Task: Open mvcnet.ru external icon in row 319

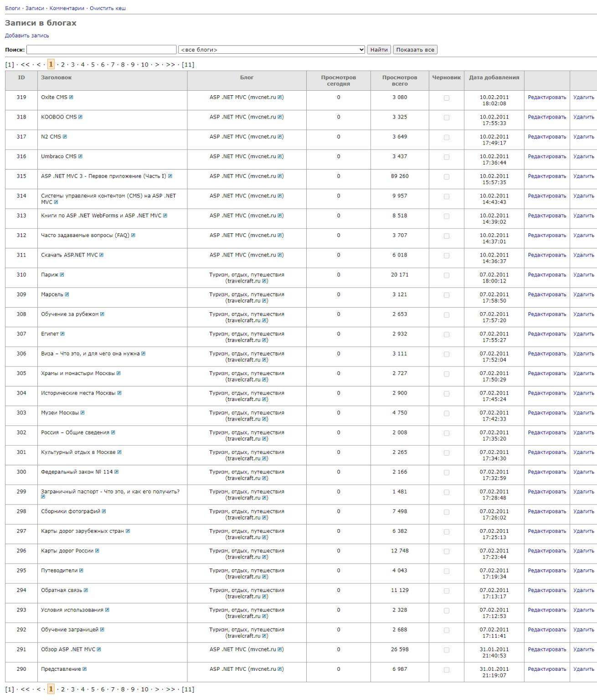Action: point(280,97)
